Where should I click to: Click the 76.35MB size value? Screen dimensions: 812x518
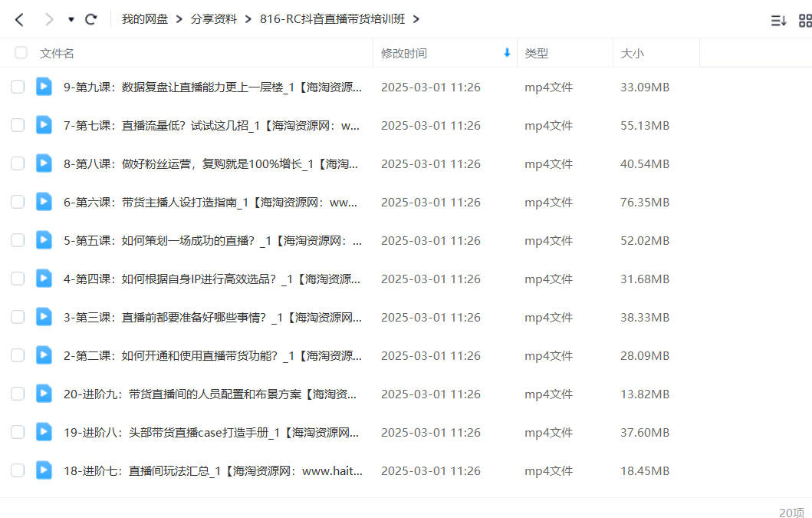pyautogui.click(x=645, y=203)
